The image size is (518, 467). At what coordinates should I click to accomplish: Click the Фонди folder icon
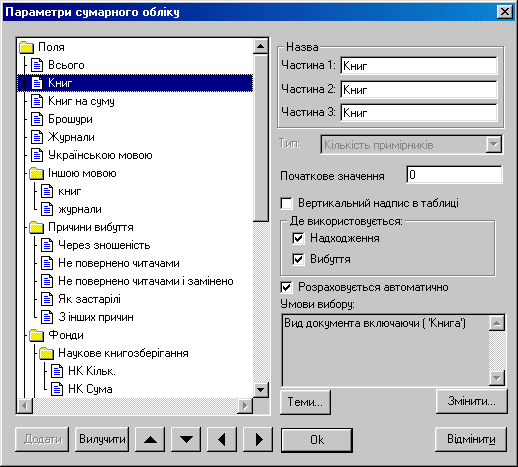coord(36,335)
